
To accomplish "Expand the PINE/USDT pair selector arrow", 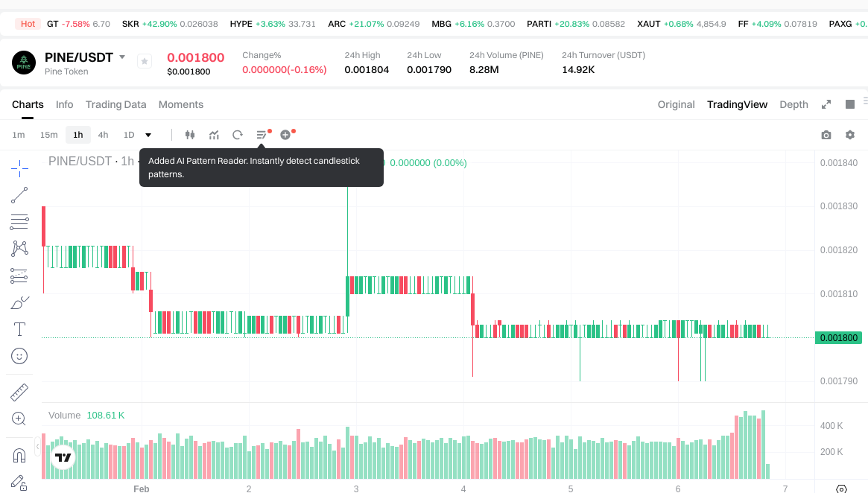I will pos(122,57).
